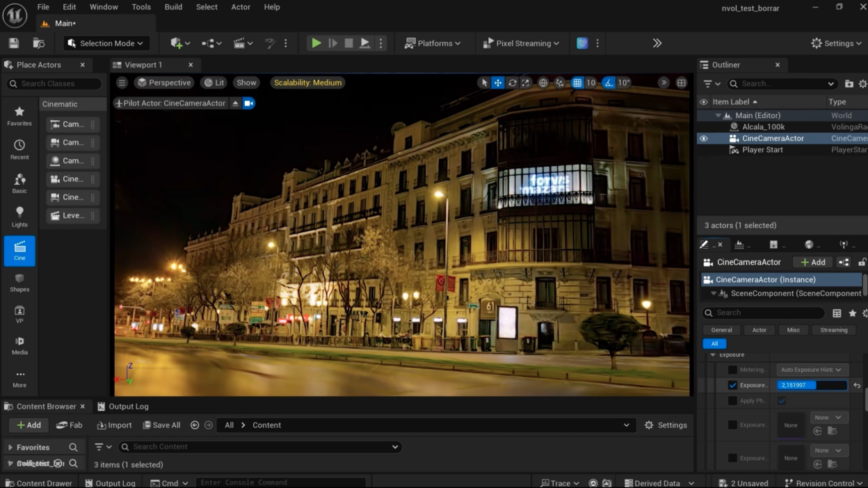
Task: Select the scale gizmo tool in viewport
Action: click(x=526, y=83)
